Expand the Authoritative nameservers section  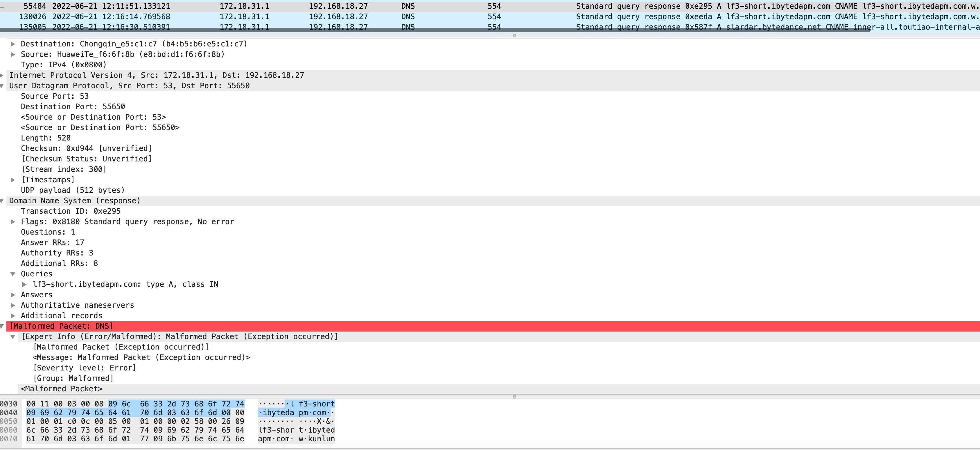tap(13, 305)
